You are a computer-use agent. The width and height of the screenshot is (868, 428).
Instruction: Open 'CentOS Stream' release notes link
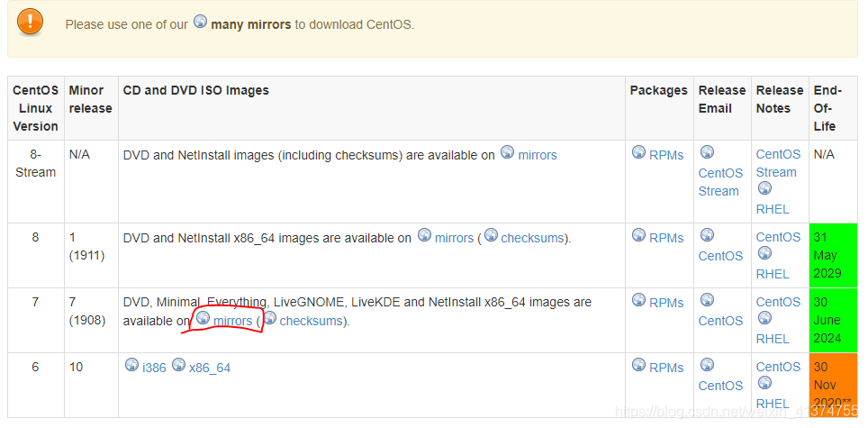pyautogui.click(x=778, y=163)
